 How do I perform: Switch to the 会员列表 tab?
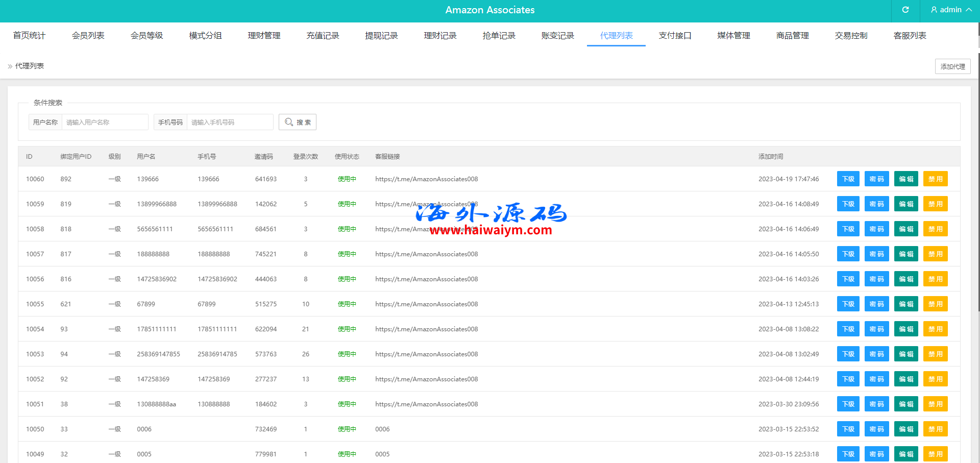tap(88, 35)
